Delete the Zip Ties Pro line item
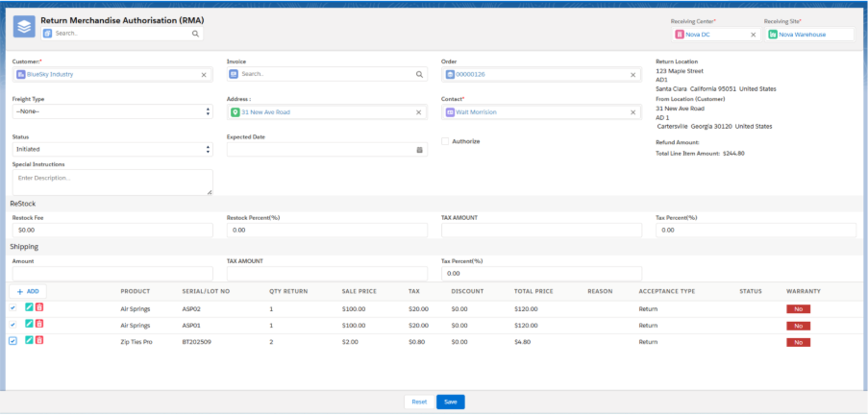The height and width of the screenshot is (415, 868). click(39, 340)
